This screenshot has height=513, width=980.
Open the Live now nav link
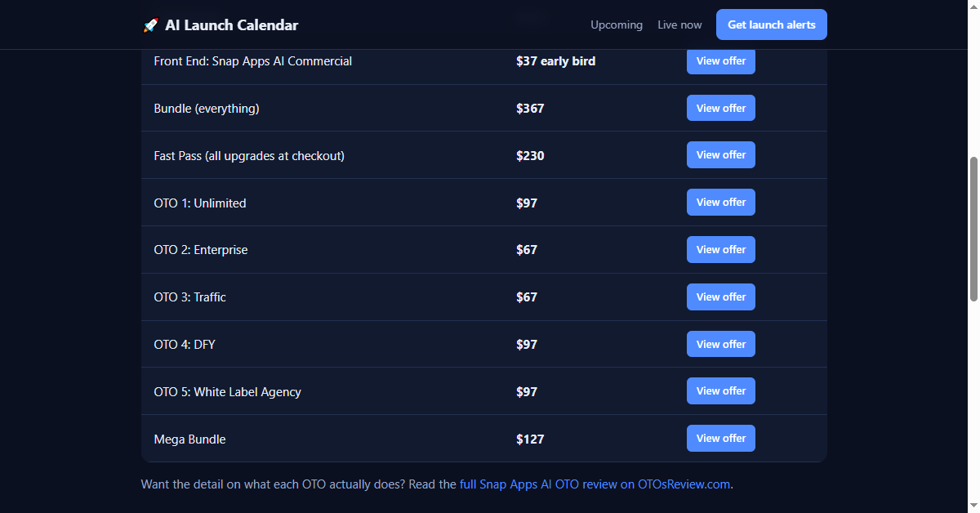[679, 25]
